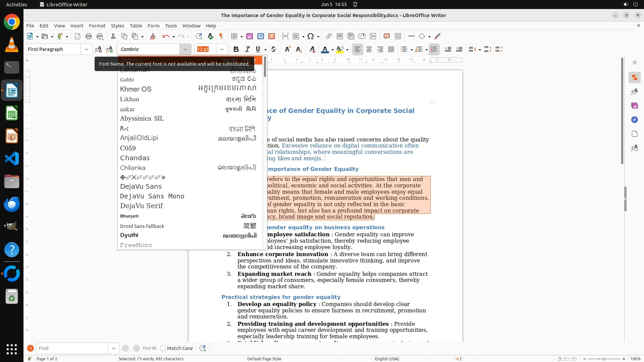This screenshot has height=362, width=644.
Task: Apply italic formatting
Action: click(247, 49)
